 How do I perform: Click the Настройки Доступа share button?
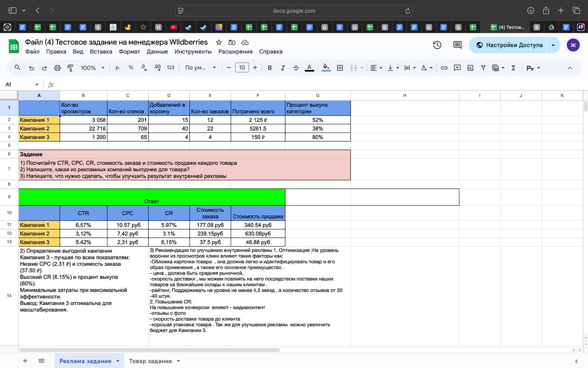click(x=509, y=45)
